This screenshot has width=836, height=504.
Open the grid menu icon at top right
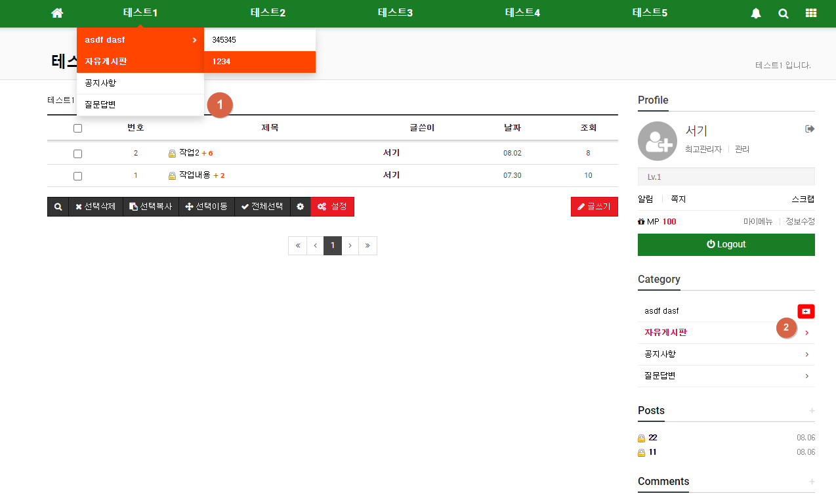(x=811, y=13)
